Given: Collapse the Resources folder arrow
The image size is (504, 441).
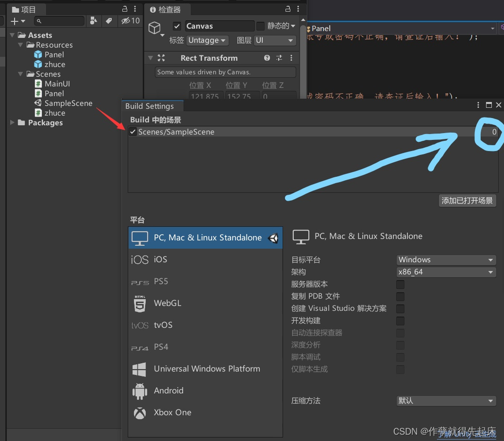Looking at the screenshot, I should coord(20,45).
